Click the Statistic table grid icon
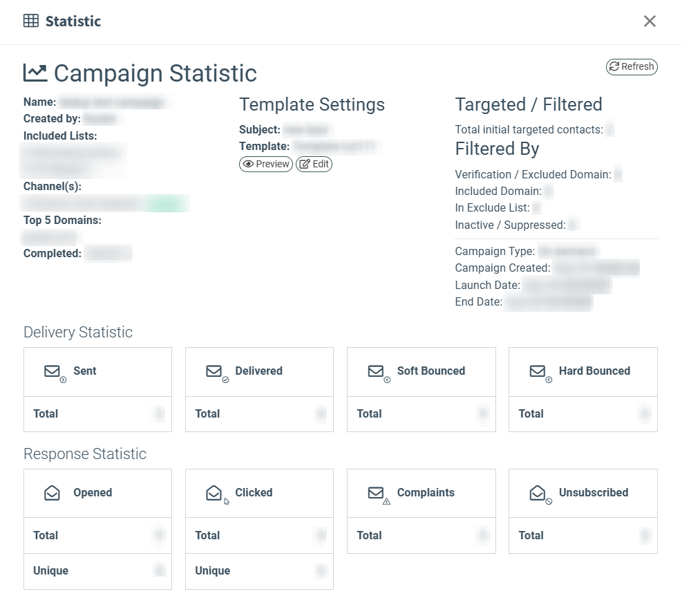 (x=31, y=21)
